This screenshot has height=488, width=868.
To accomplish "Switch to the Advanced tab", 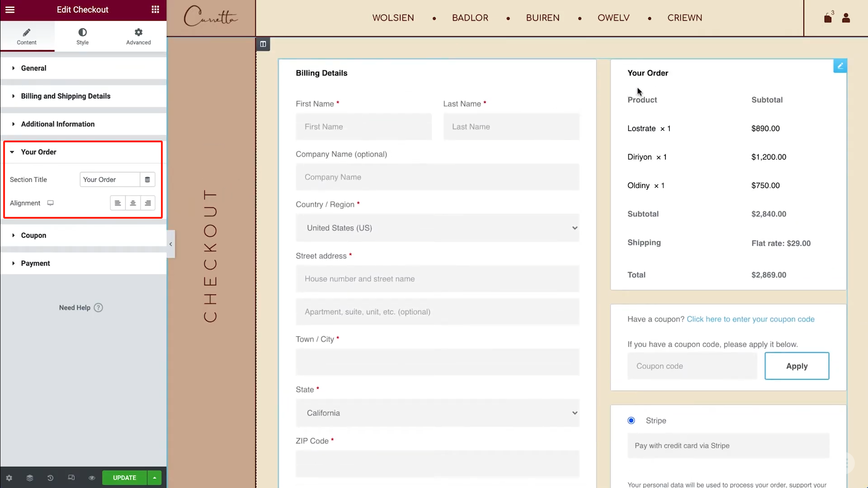I will click(138, 36).
